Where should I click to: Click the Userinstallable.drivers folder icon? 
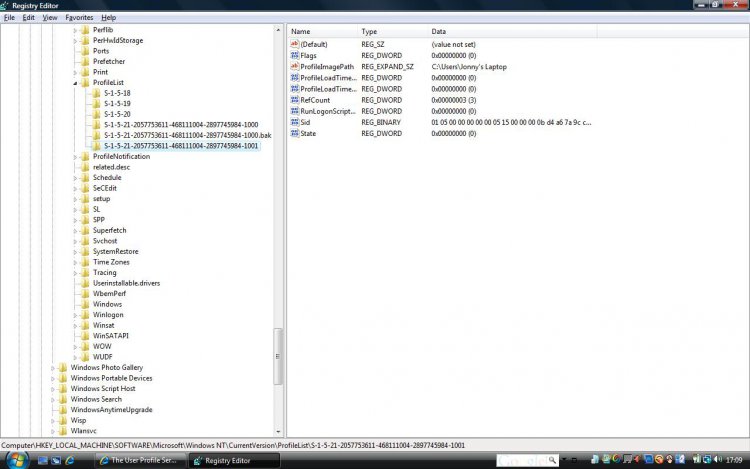(x=85, y=283)
